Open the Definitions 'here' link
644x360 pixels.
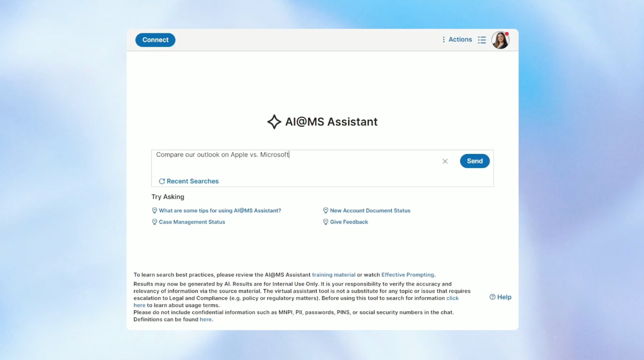[205, 319]
